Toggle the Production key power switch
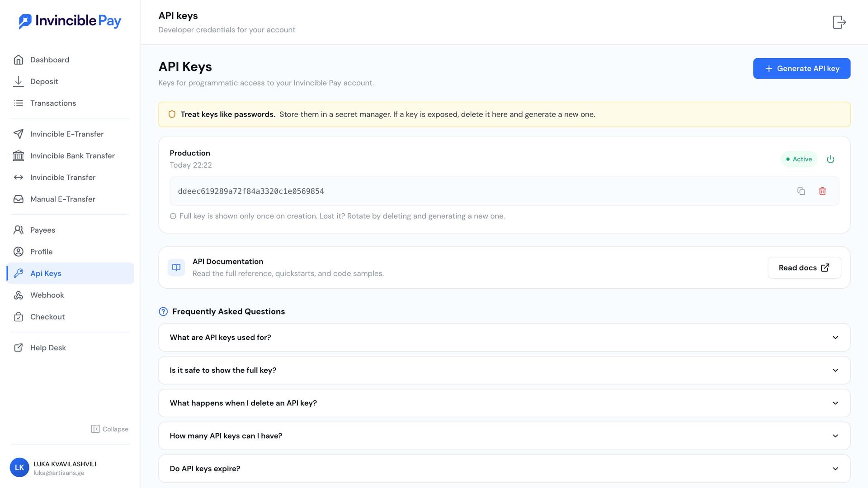Viewport: 868px width, 488px height. pos(830,159)
